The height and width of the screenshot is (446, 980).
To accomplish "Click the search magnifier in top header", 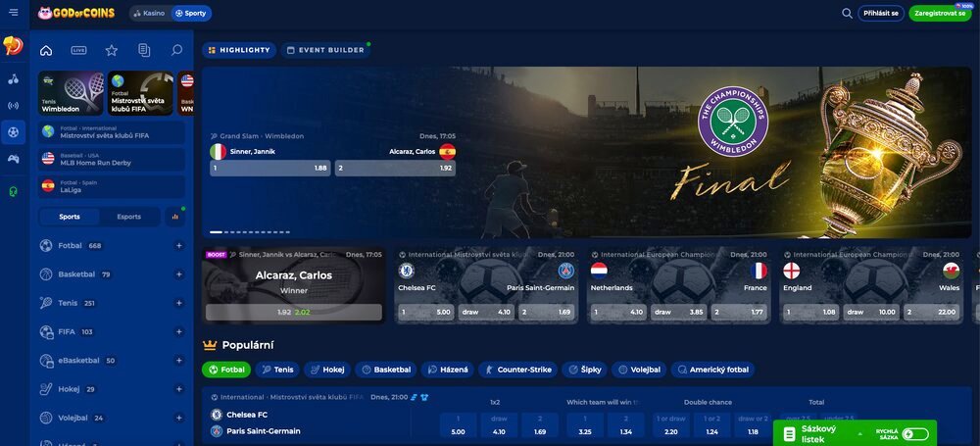I will click(x=847, y=14).
